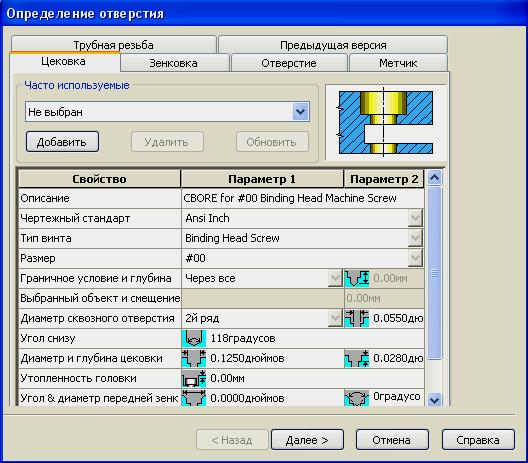Click the Удалить button

[167, 142]
